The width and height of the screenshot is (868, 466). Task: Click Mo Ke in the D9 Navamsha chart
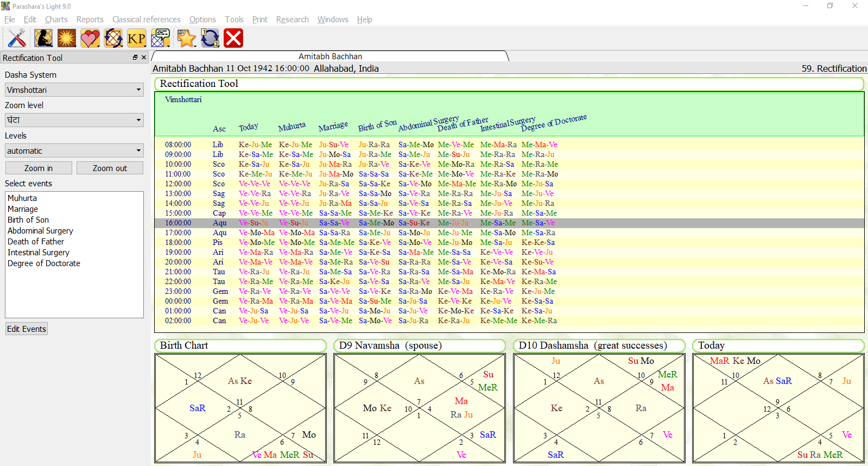377,408
